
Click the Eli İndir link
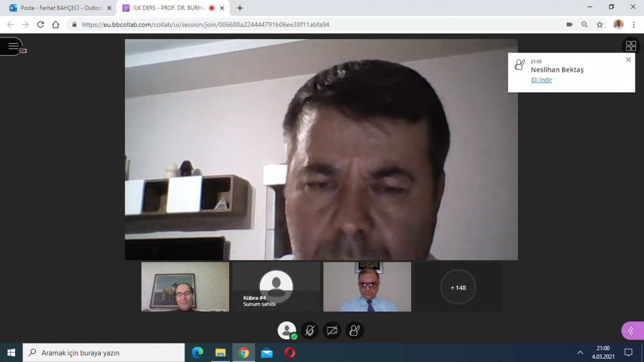(541, 80)
